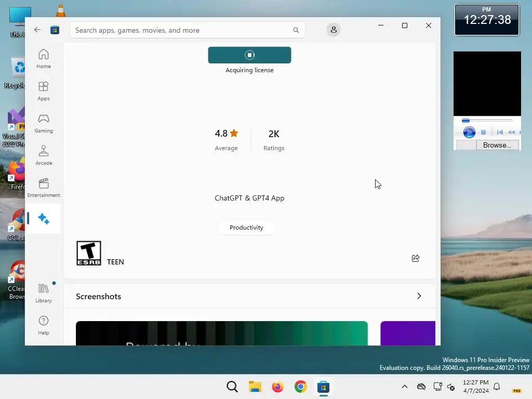Select the Firefox desktop shortcut
532x399 pixels.
pyautogui.click(x=16, y=175)
